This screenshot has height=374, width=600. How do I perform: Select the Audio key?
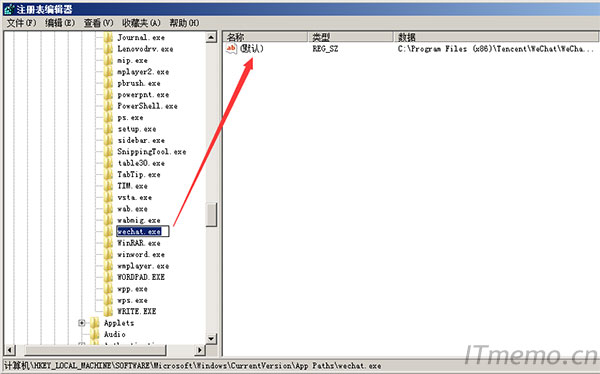pyautogui.click(x=114, y=334)
